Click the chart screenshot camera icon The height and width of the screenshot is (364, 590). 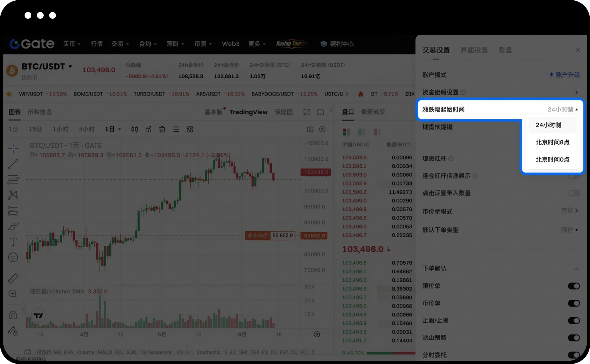(x=310, y=129)
